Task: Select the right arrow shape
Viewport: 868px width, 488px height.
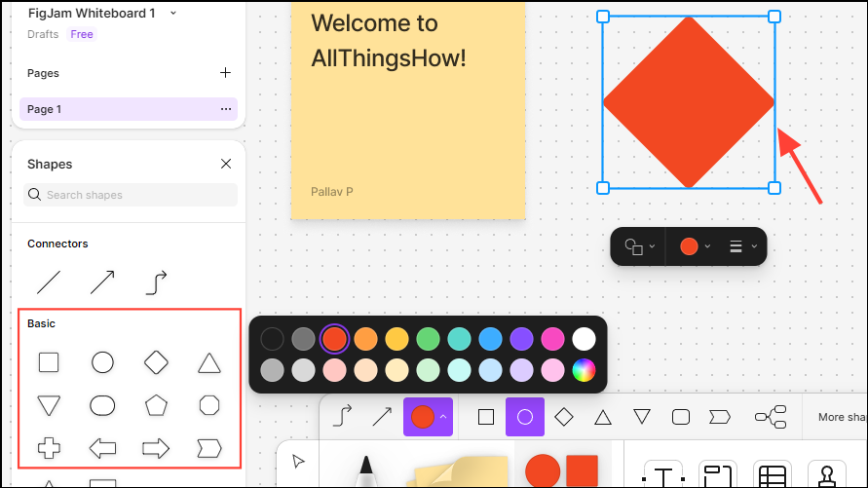Action: pos(156,448)
